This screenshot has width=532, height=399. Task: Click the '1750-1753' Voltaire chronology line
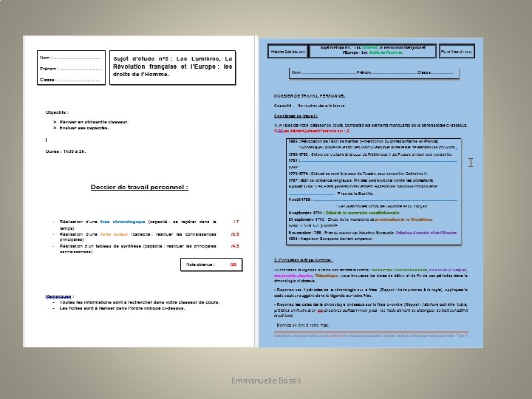tap(370, 154)
